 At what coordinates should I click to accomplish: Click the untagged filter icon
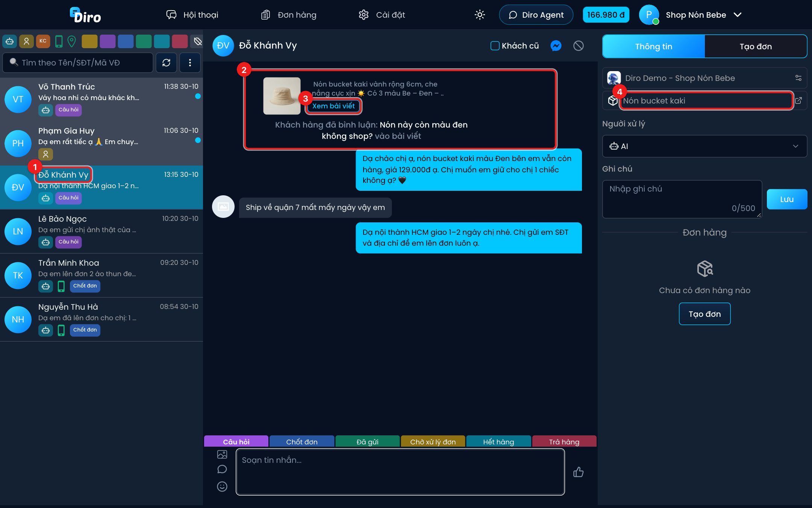[x=197, y=41]
